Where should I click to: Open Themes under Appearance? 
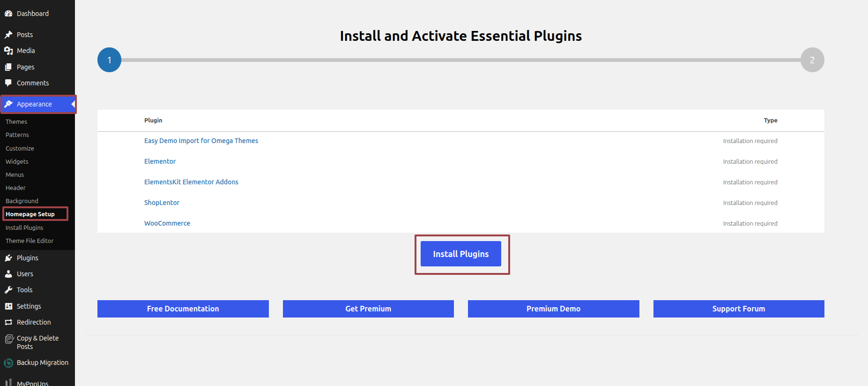point(16,121)
